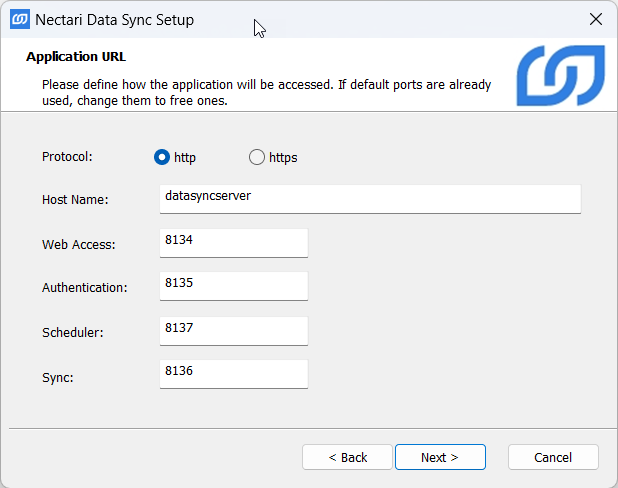Click the Application URL heading

coord(76,57)
